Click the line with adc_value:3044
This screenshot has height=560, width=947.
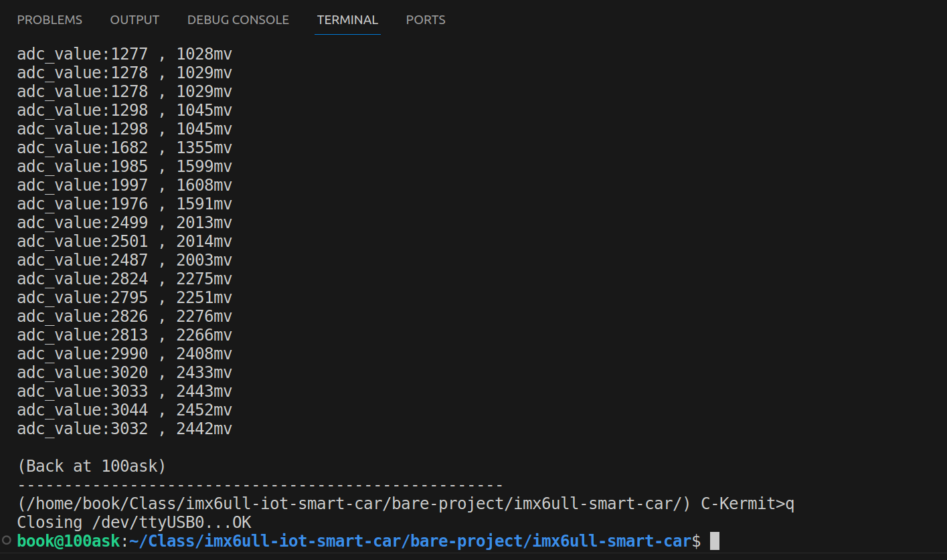tap(124, 410)
